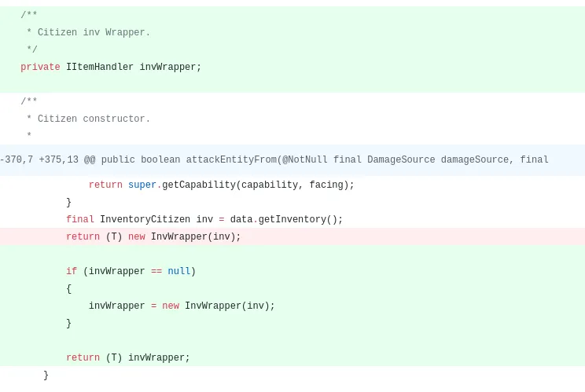Screen dimensions: 585x392
Task: Click the 'if (invWrapper == null)' line
Action: [292, 271]
